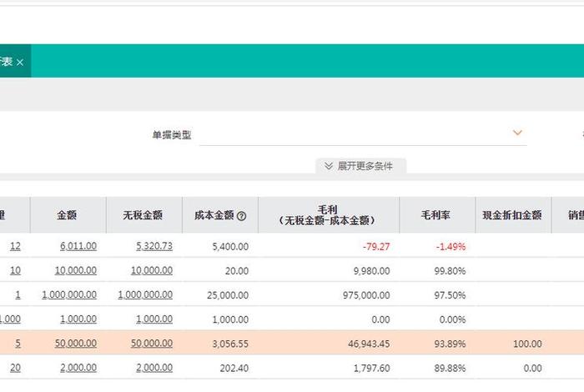584x392 pixels.
Task: Open the 金额 link in the 99.80% row
Action: point(76,270)
